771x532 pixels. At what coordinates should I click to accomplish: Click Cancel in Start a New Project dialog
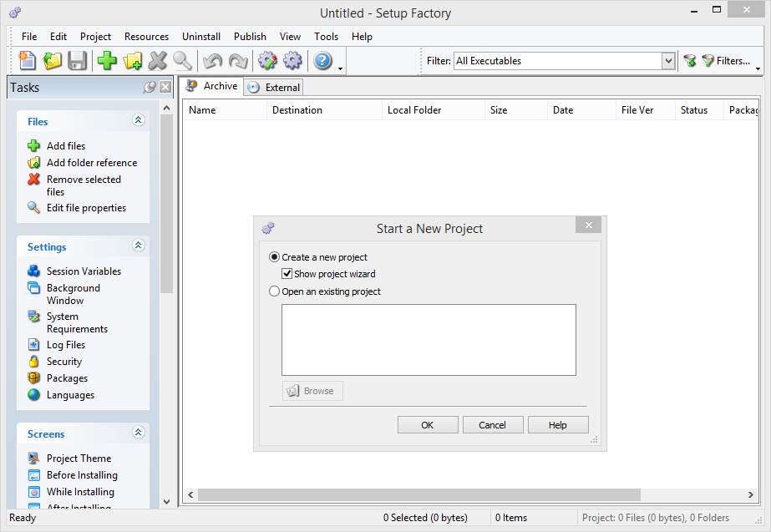[x=492, y=425]
